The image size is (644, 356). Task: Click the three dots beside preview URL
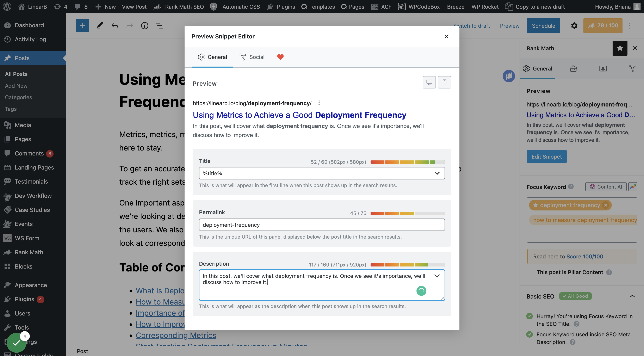tap(319, 103)
